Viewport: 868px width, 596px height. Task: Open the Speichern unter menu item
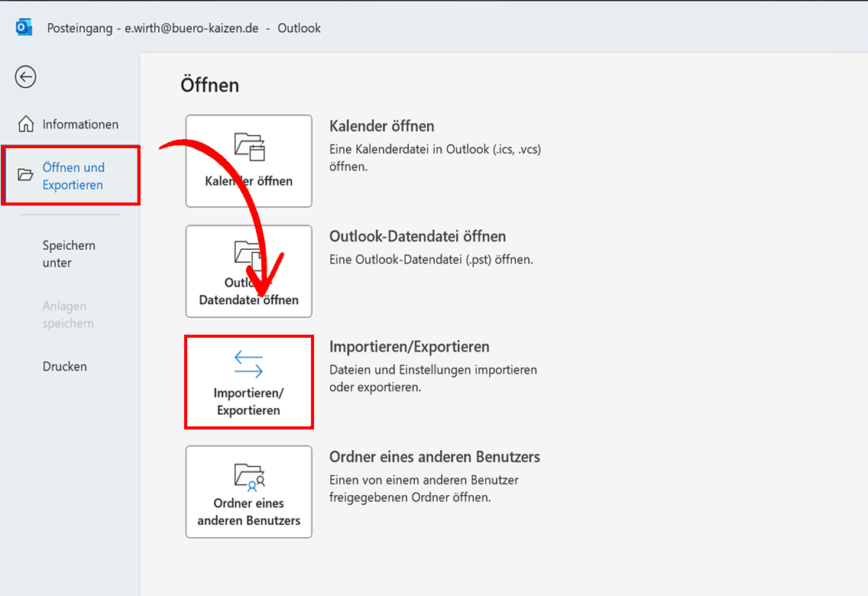click(69, 254)
